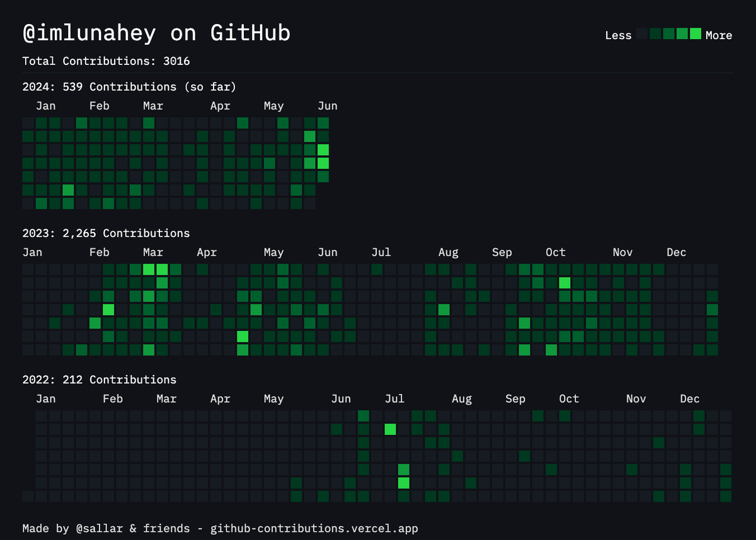Image resolution: width=756 pixels, height=540 pixels.
Task: Click the Dec label in the 2023 chart
Action: (677, 252)
